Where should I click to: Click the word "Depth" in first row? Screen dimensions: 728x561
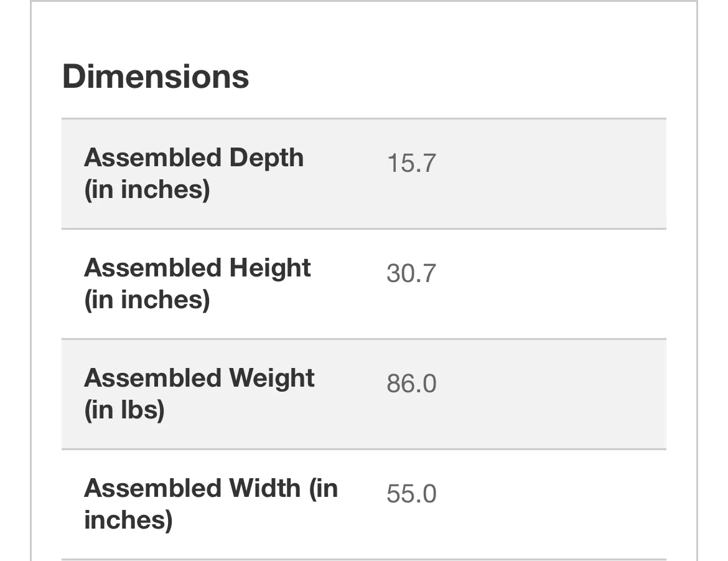(266, 158)
